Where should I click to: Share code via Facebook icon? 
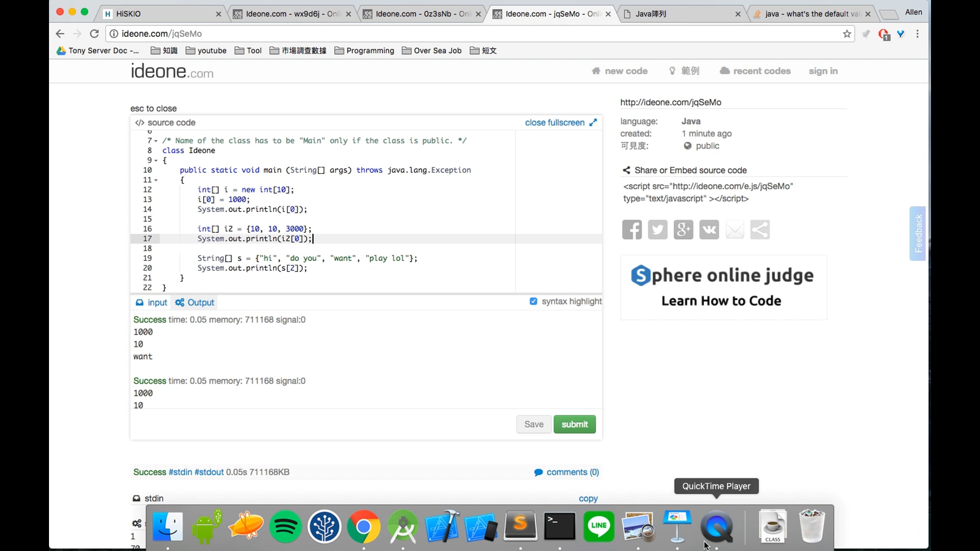tap(632, 230)
